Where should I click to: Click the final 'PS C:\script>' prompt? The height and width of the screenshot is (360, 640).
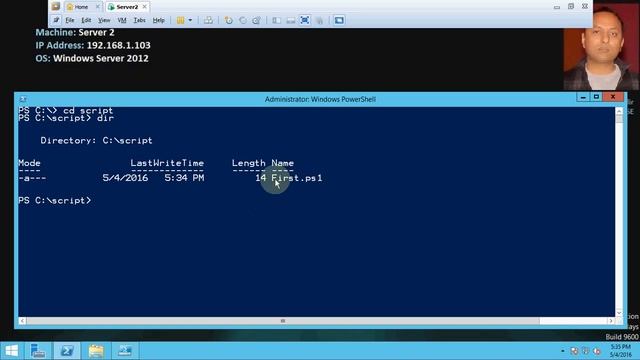click(x=55, y=200)
